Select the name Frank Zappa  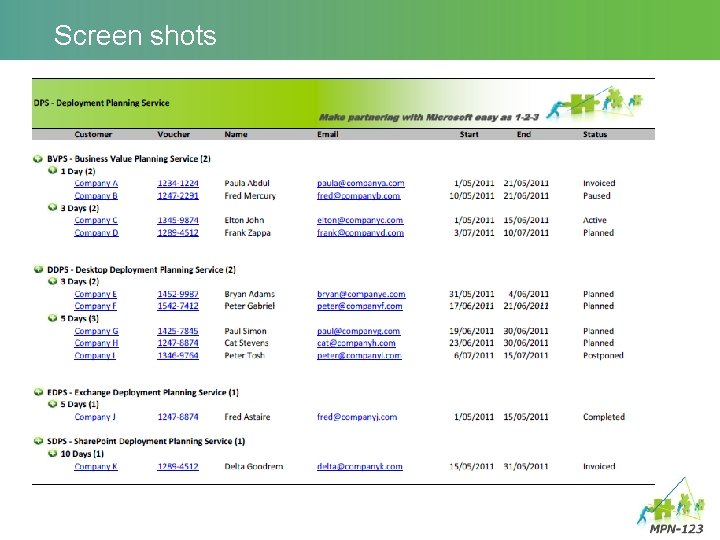click(x=248, y=233)
